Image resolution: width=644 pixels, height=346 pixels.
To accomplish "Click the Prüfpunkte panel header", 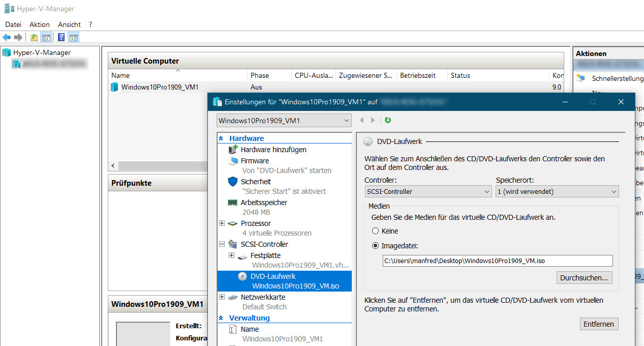I will pyautogui.click(x=158, y=183).
